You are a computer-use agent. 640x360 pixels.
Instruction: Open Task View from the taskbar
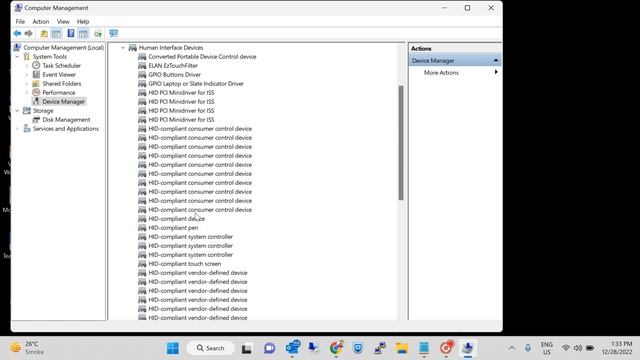pos(247,348)
